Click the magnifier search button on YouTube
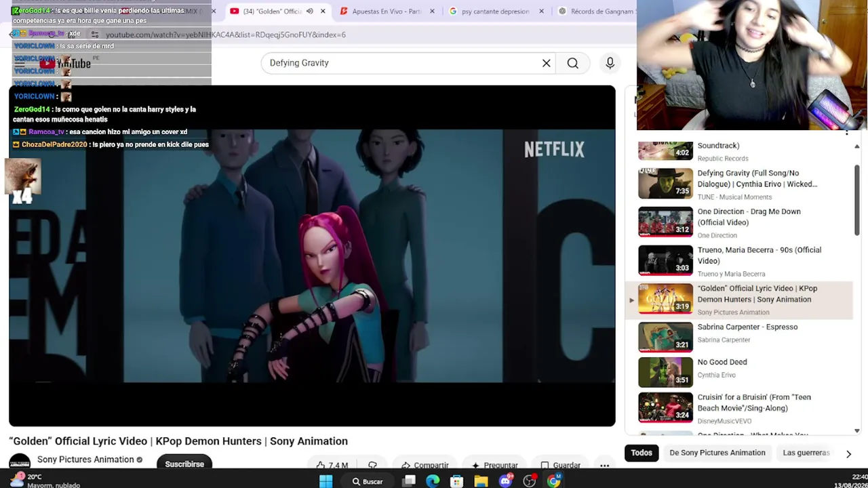This screenshot has height=488, width=868. pyautogui.click(x=573, y=63)
